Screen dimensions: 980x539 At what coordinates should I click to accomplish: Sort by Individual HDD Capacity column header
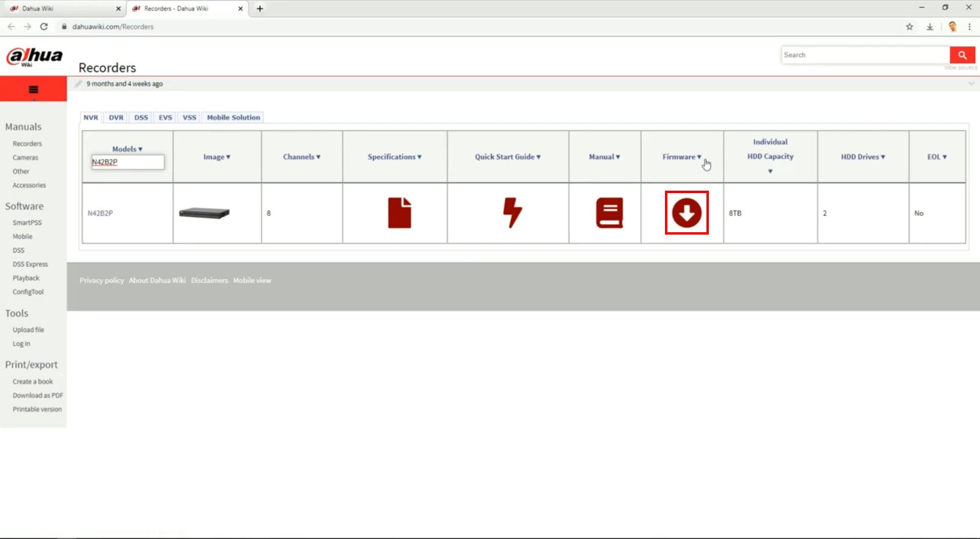pos(770,156)
